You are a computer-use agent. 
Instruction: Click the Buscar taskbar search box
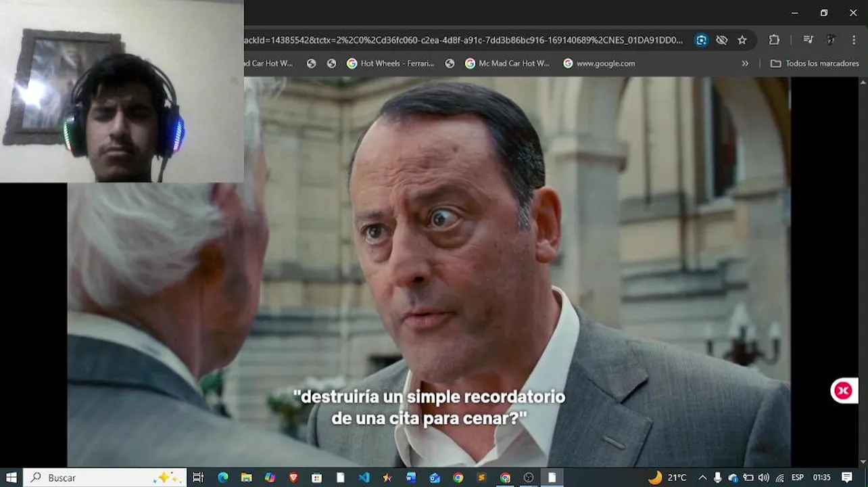click(104, 478)
